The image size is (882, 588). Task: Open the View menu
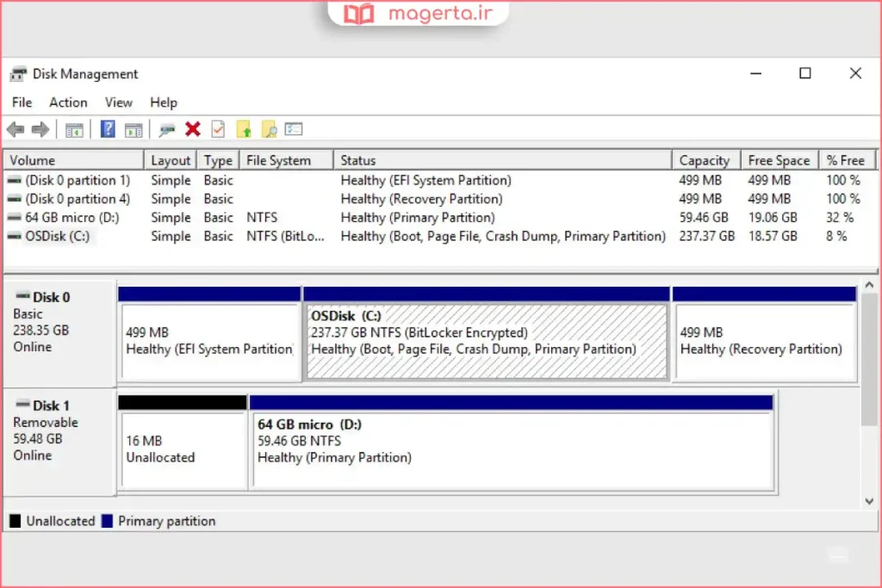point(119,102)
